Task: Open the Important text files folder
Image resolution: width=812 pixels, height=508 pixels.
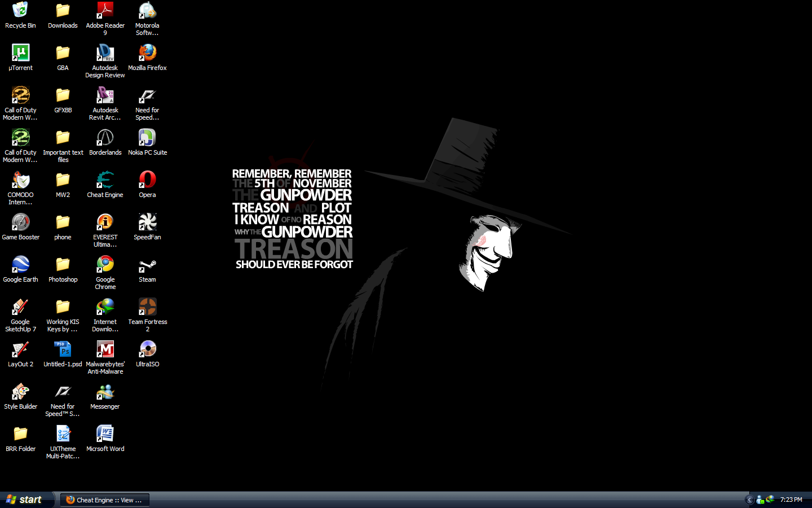Action: click(63, 146)
